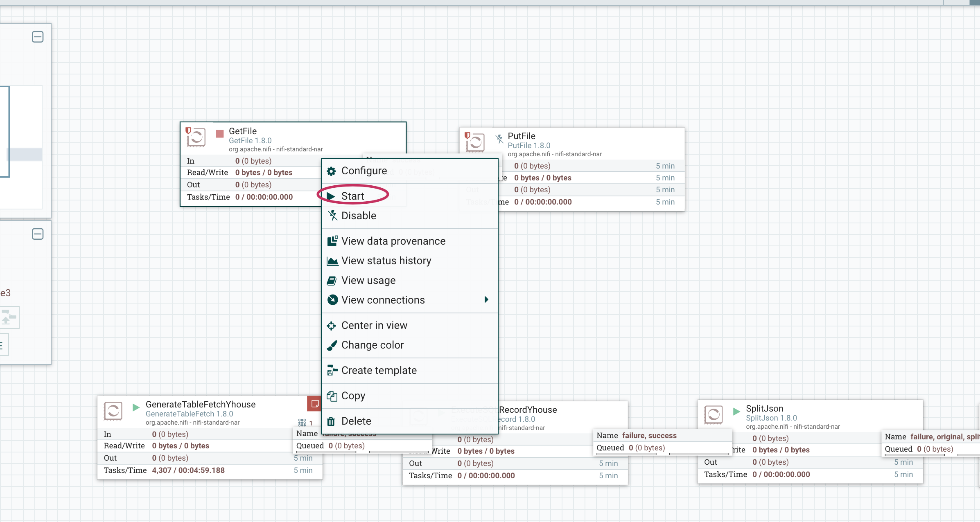980x522 pixels.
Task: Click the 'GenerateTableFetch 1.8.0' version text
Action: pos(189,414)
